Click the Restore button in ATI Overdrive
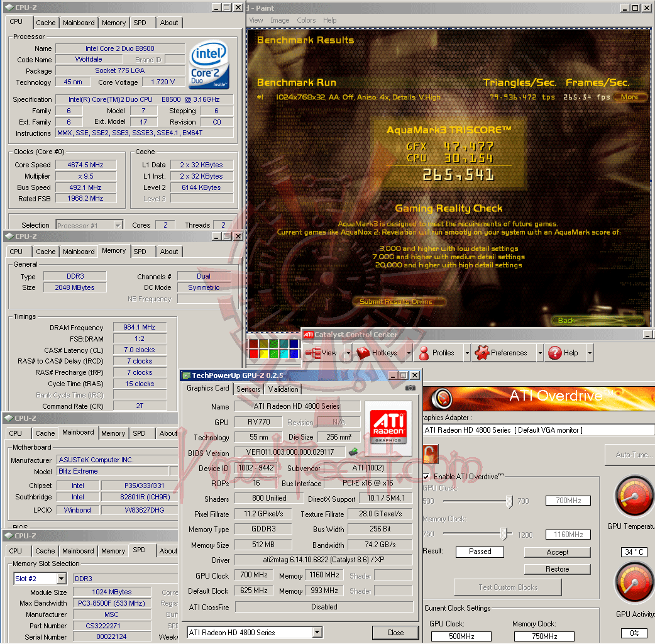The width and height of the screenshot is (655, 644). [557, 569]
